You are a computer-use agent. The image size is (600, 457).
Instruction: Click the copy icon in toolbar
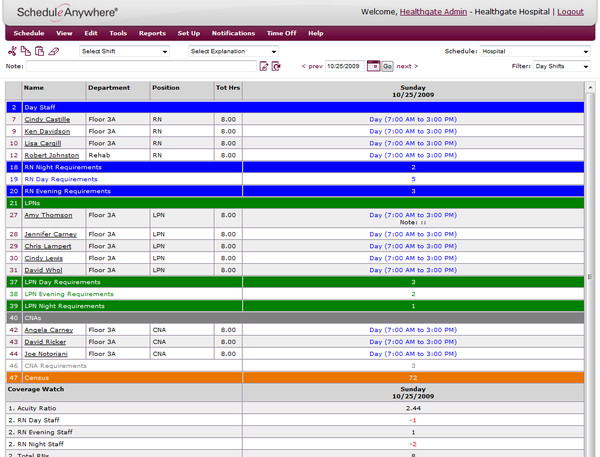(x=26, y=51)
